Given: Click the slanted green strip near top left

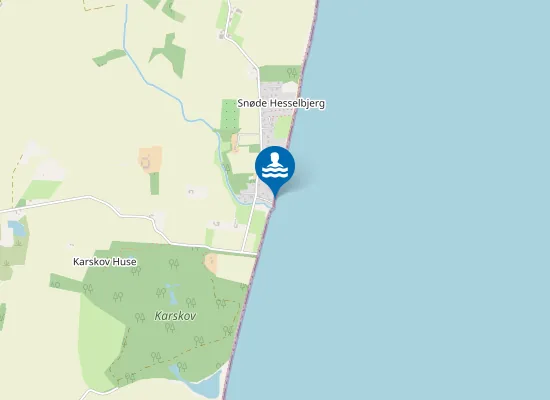Looking at the screenshot, I should pos(109,58).
